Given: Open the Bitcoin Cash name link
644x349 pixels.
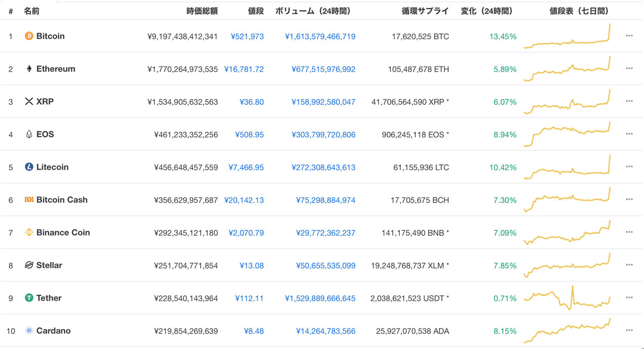Looking at the screenshot, I should [x=62, y=200].
